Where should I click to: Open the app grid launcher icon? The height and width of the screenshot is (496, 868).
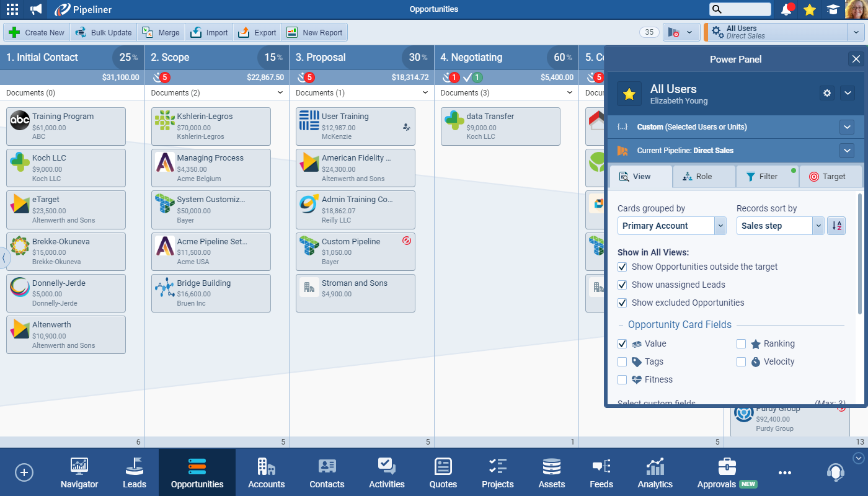(12, 9)
